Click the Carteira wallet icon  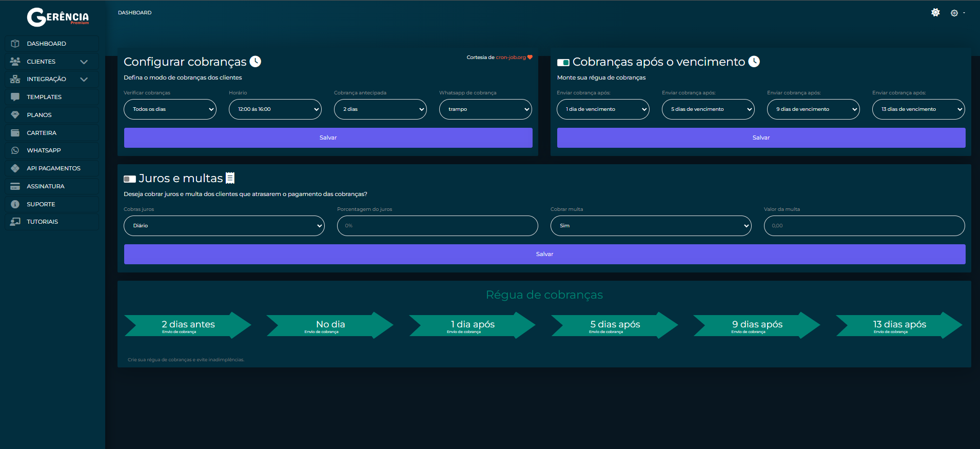[15, 133]
